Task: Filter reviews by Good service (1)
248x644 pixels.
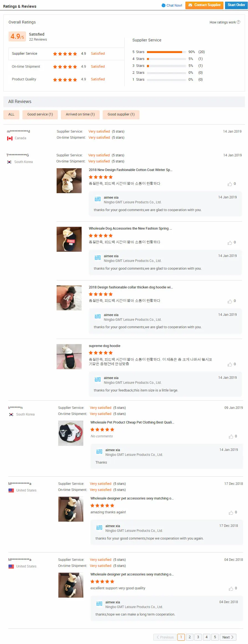Action: click(40, 114)
